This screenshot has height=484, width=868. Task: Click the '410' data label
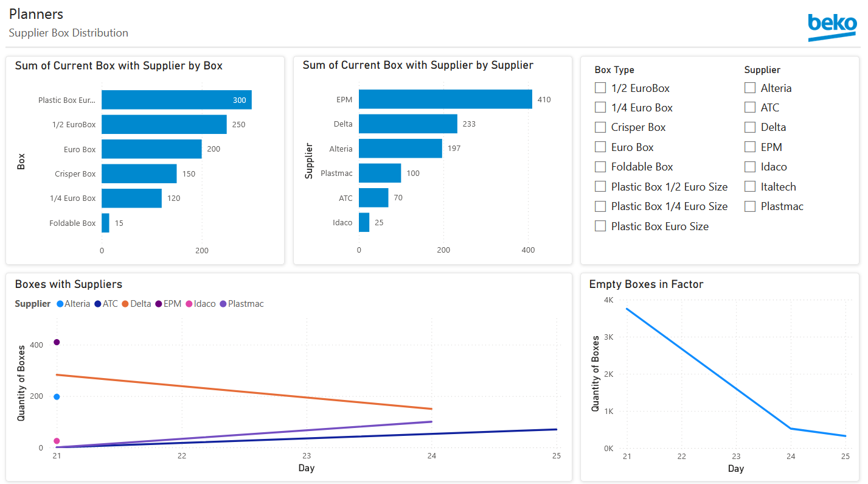544,99
